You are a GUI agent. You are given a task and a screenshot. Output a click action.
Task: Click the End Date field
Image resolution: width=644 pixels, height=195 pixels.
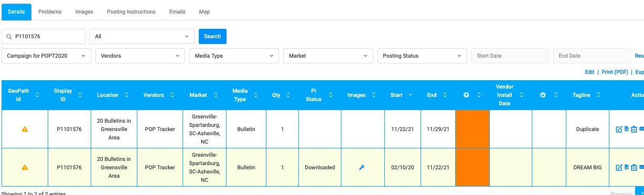coord(592,56)
